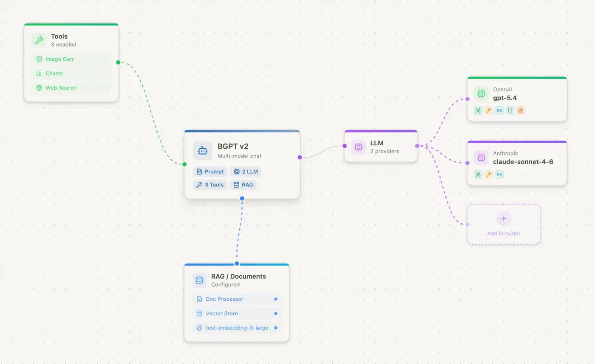595x364 pixels.
Task: Click the green output handle on Tools node
Action: (x=118, y=62)
